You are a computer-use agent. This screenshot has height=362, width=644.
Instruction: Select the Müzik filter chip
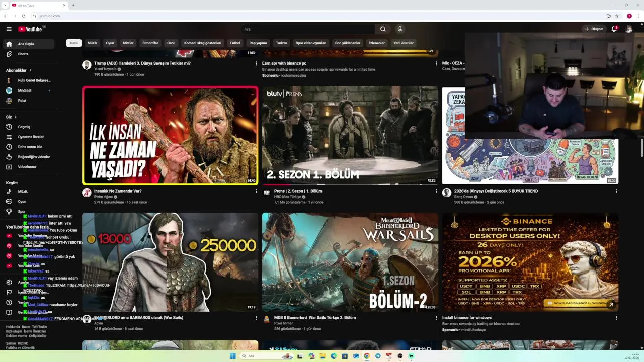pos(92,43)
